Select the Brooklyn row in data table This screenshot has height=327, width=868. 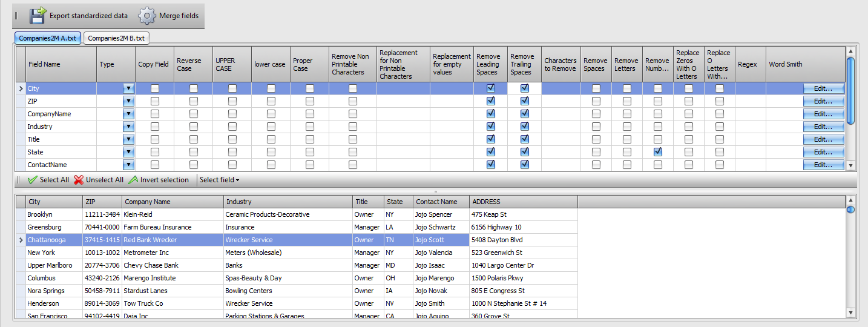pos(301,214)
